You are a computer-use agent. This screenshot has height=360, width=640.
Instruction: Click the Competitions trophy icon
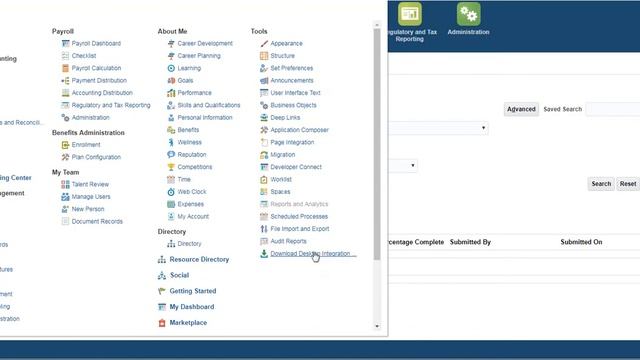[171, 167]
